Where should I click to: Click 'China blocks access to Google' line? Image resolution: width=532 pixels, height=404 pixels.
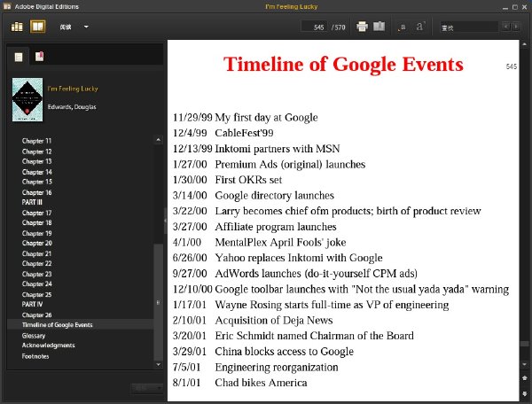[285, 351]
